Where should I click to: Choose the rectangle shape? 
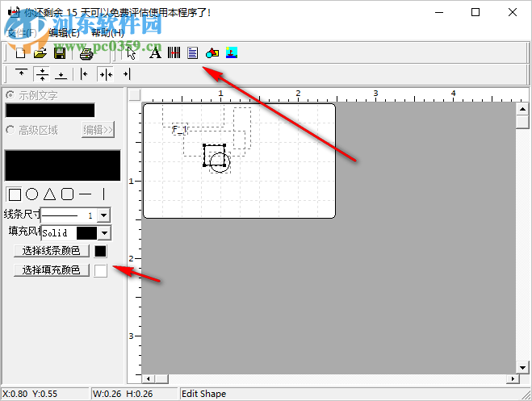coord(15,194)
